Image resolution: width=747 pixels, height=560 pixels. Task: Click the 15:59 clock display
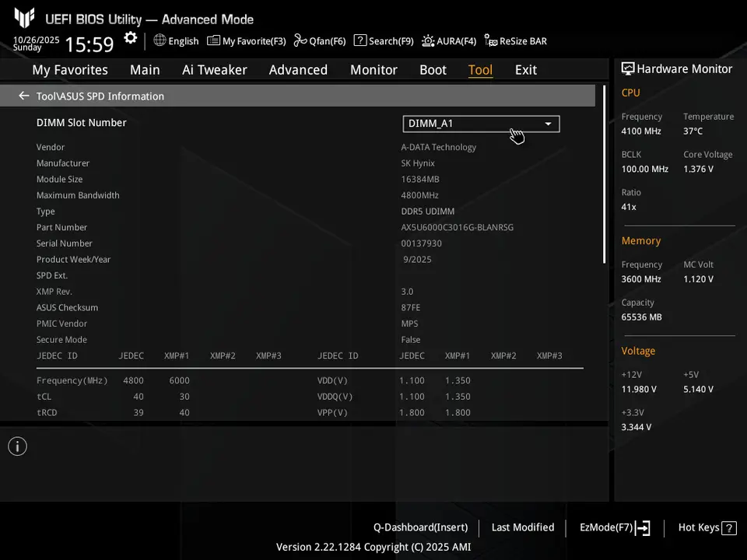tap(89, 45)
